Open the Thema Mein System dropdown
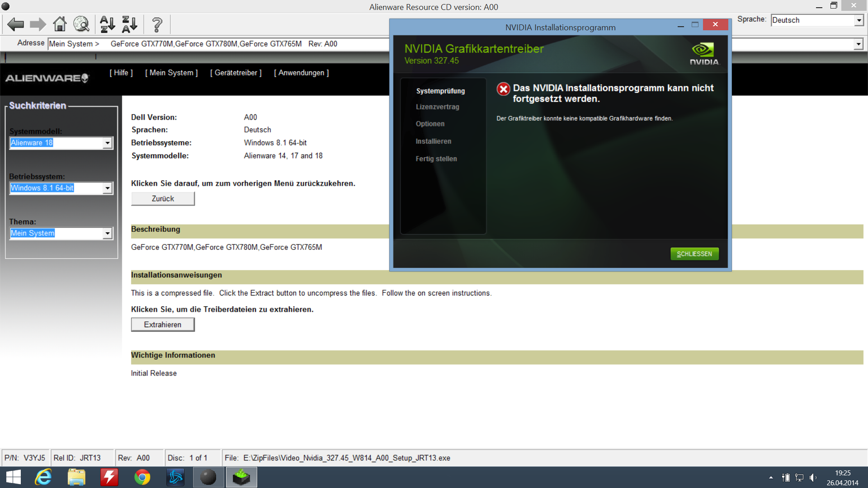868x488 pixels. click(x=61, y=233)
